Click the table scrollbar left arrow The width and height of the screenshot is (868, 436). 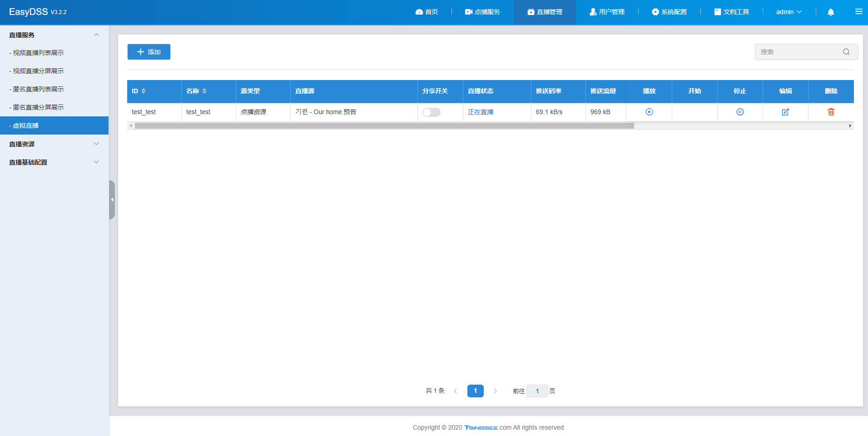pyautogui.click(x=131, y=126)
